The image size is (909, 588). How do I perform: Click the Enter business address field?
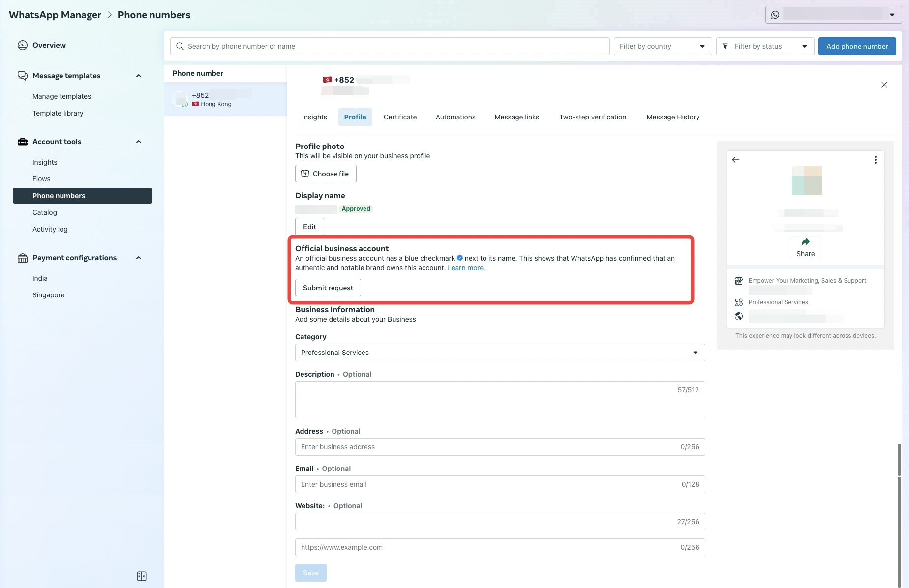click(x=500, y=447)
